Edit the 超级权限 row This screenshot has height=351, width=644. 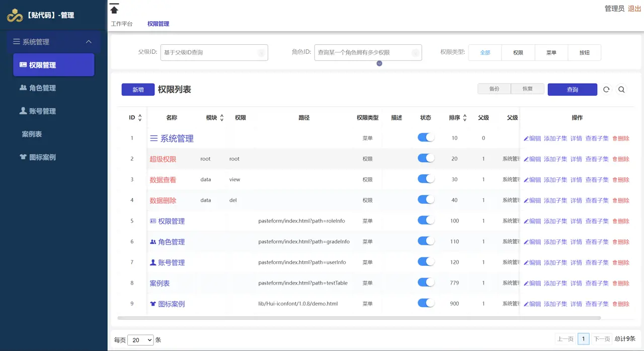click(x=532, y=159)
